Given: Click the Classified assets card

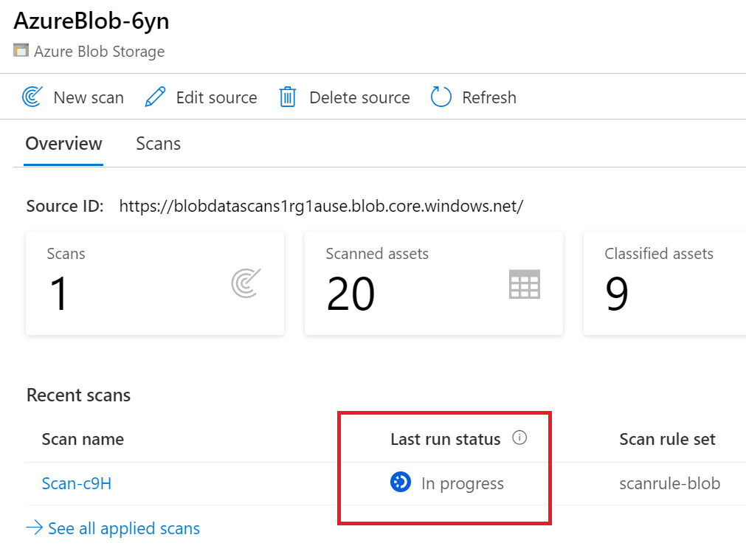Looking at the screenshot, I should (664, 283).
